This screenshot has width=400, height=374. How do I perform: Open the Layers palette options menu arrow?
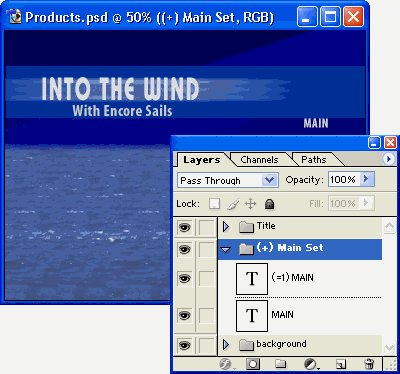click(x=388, y=159)
